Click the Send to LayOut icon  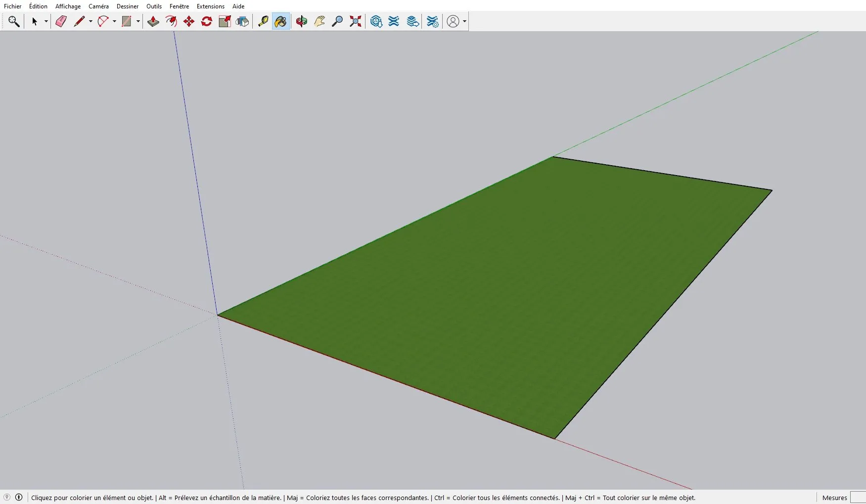[x=412, y=21]
